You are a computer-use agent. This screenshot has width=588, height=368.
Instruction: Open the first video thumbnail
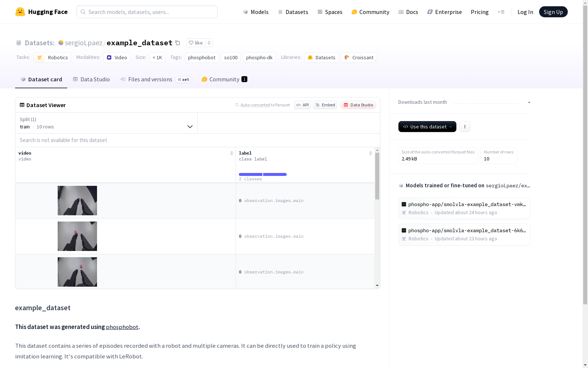(77, 201)
